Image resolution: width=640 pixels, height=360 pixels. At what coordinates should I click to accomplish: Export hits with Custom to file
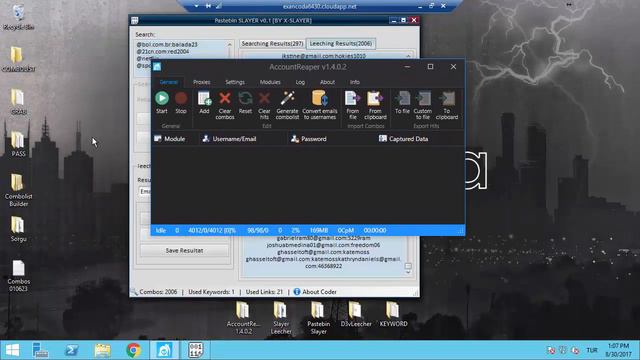[x=422, y=105]
